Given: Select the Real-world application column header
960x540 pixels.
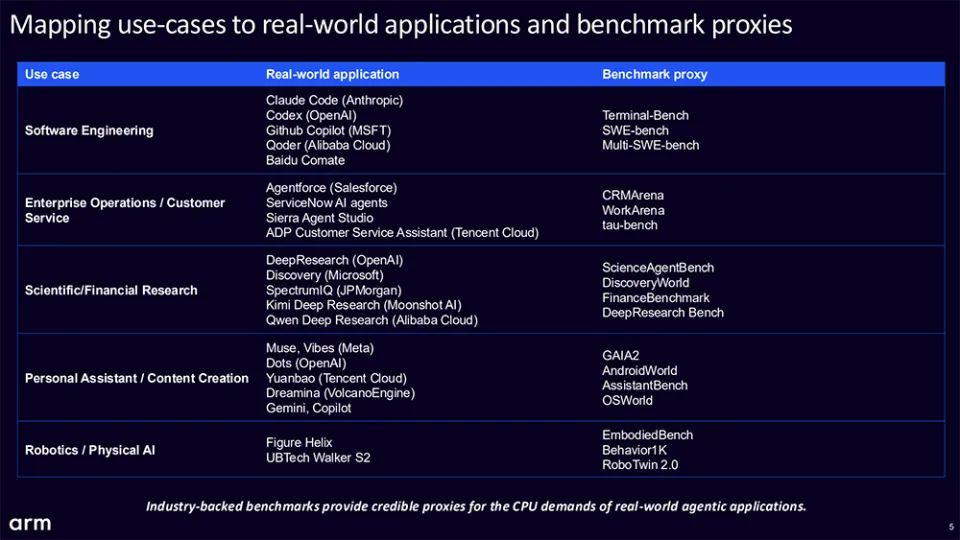Looking at the screenshot, I should point(332,74).
